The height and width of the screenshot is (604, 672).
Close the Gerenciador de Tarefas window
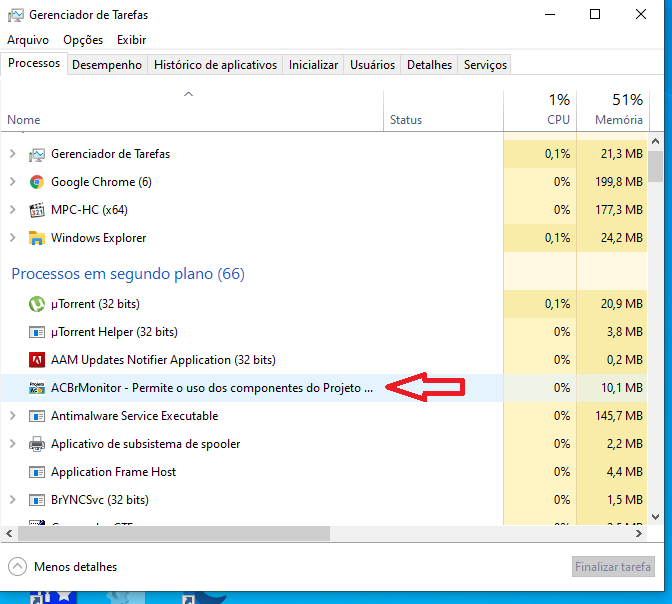coord(641,15)
